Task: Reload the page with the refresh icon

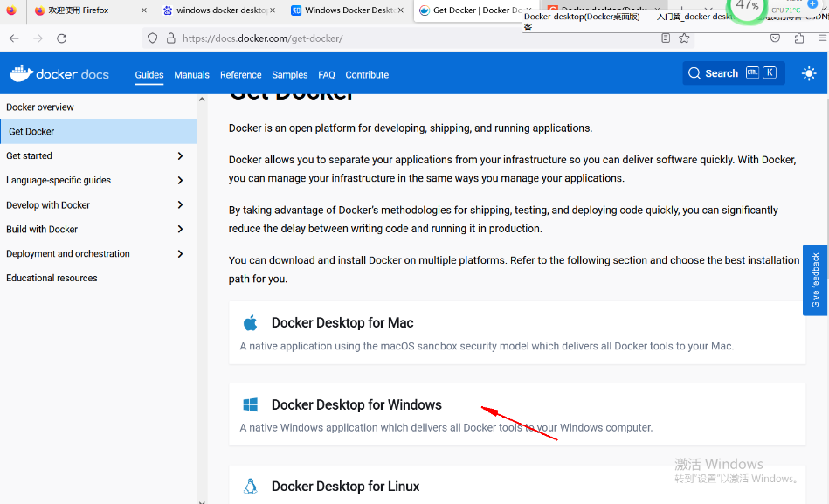Action: [62, 38]
